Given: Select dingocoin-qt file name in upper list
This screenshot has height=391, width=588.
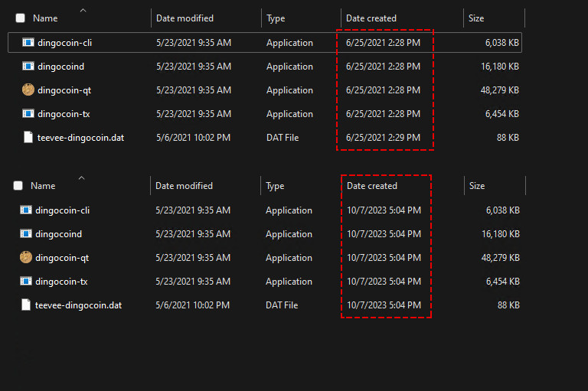Looking at the screenshot, I should tap(64, 90).
